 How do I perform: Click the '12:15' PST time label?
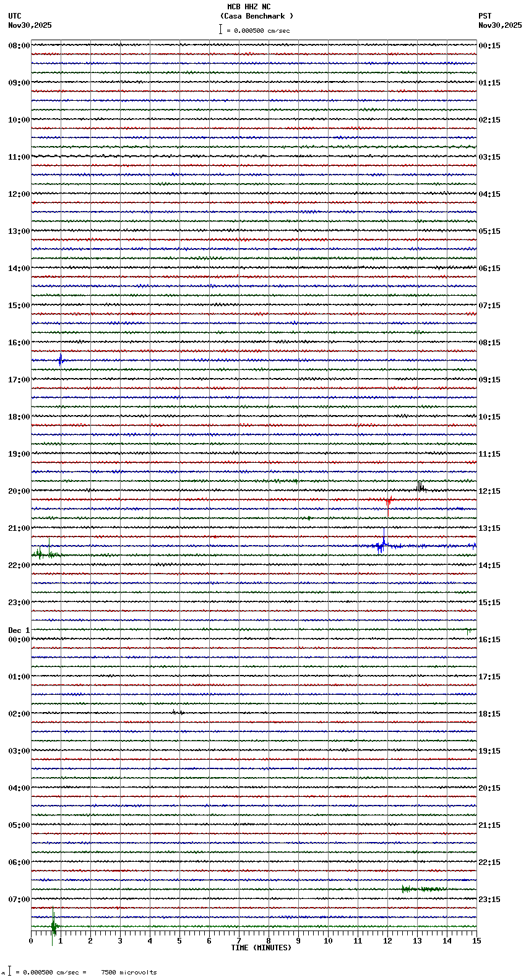tap(489, 491)
